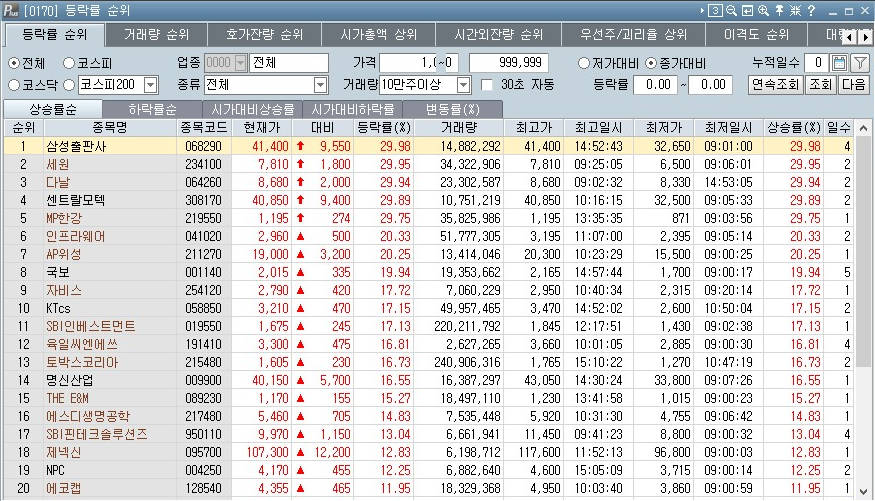Open the 업종 code 0000 dropdown
The height and width of the screenshot is (501, 875).
(x=241, y=63)
